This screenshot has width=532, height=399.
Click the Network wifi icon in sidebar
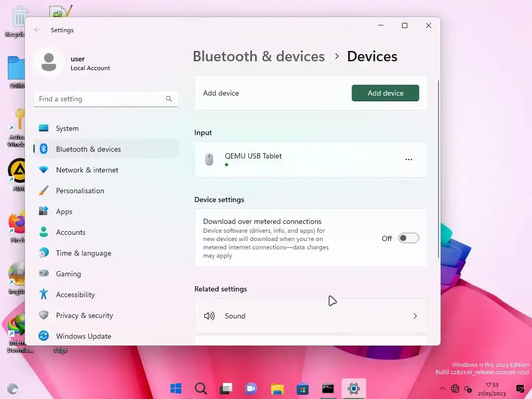(x=44, y=170)
